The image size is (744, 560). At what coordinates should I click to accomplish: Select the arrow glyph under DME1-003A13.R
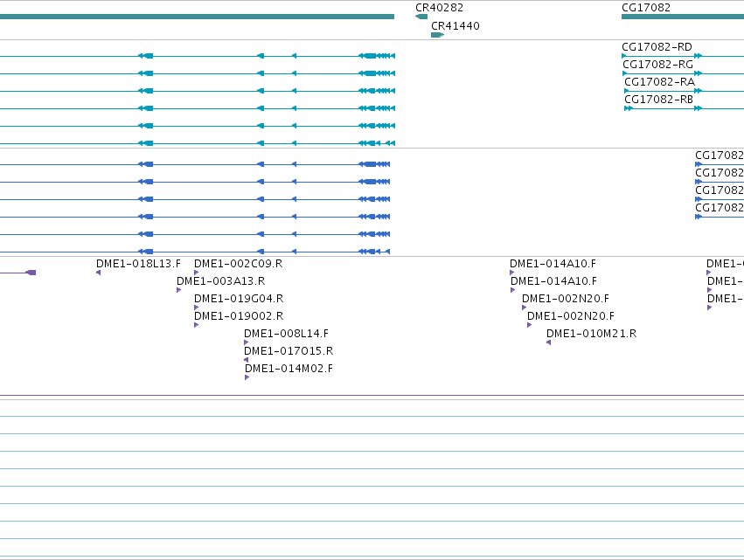pyautogui.click(x=179, y=290)
